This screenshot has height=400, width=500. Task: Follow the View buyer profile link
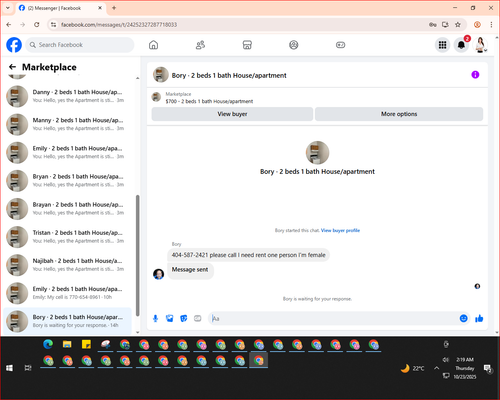click(x=340, y=230)
